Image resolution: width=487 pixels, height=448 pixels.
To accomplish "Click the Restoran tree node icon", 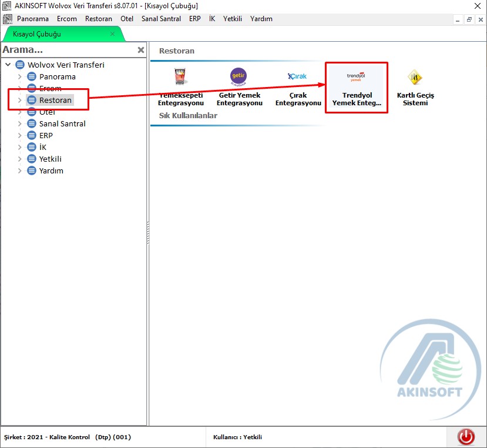I will [32, 100].
